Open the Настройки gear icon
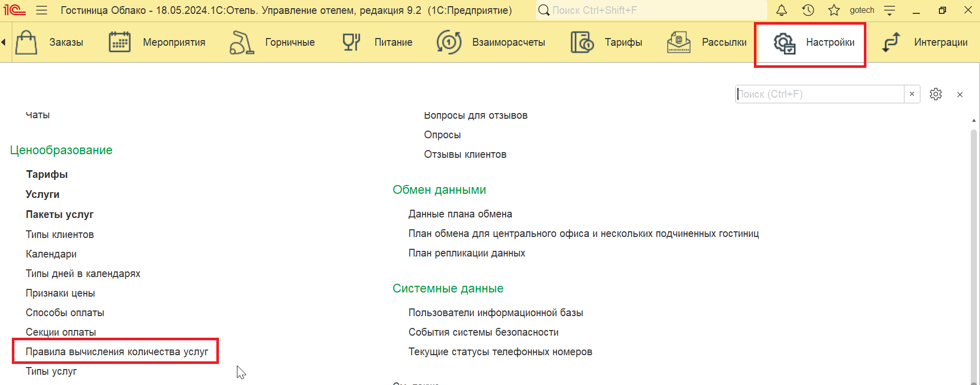980x385 pixels. (x=785, y=43)
